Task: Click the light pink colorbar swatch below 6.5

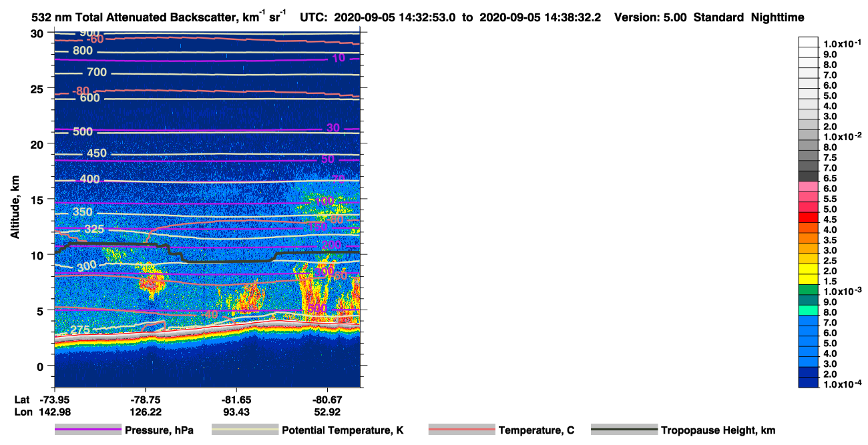Action: click(809, 186)
